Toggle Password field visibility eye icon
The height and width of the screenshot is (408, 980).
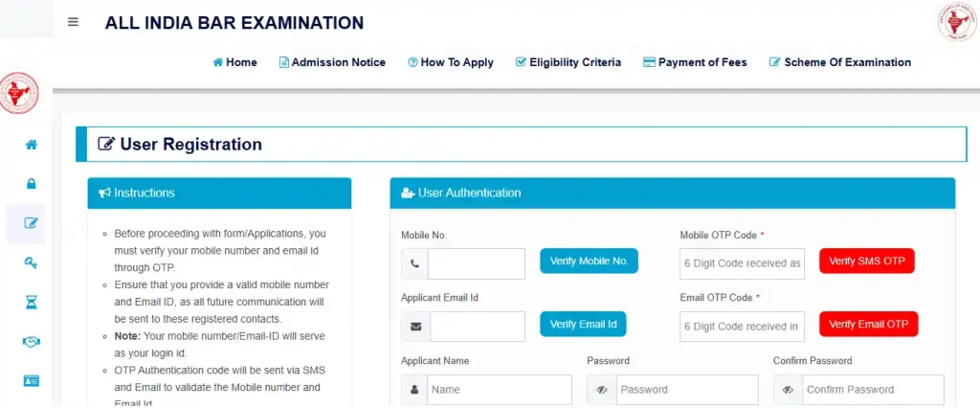(602, 390)
